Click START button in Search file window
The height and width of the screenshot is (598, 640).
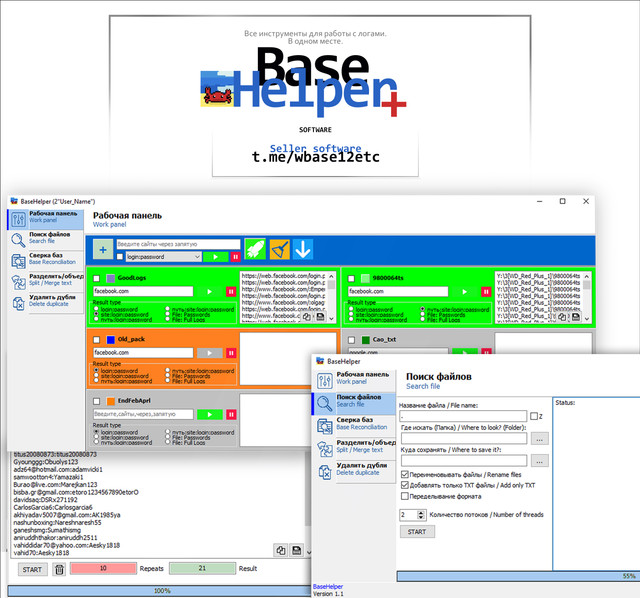(x=417, y=531)
